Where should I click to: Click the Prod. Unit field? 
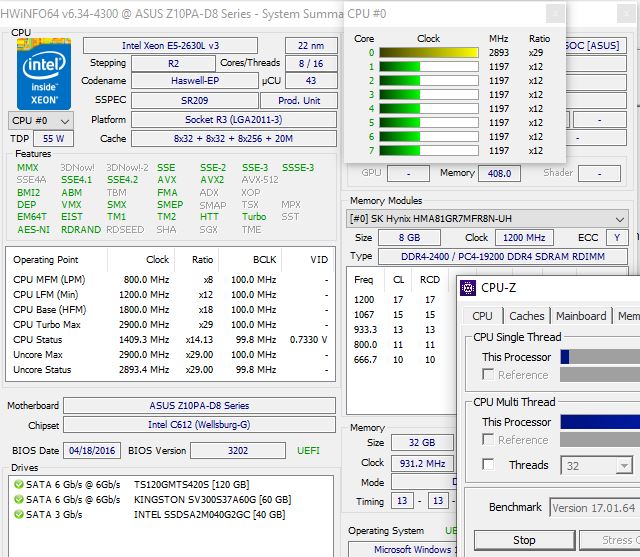pyautogui.click(x=299, y=100)
